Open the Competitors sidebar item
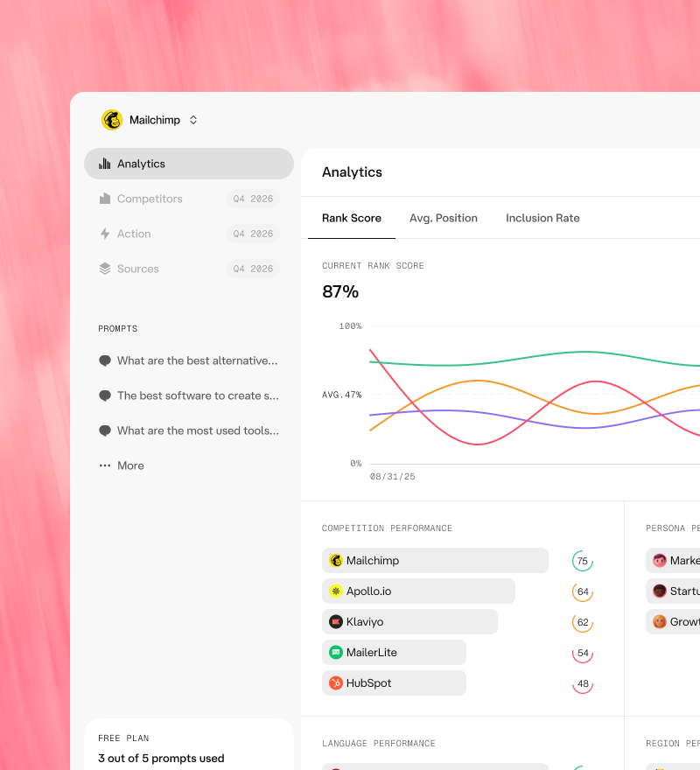 [x=189, y=199]
